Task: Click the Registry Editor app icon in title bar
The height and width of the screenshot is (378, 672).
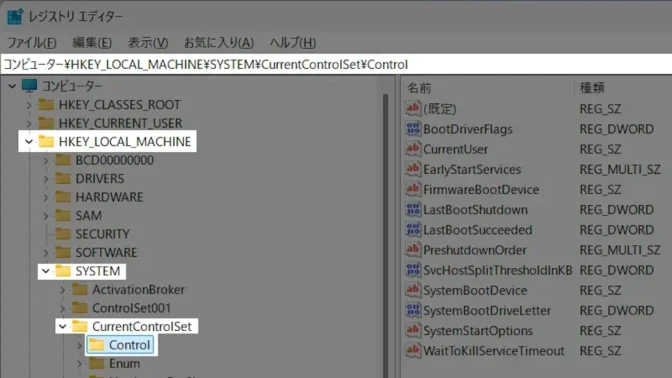Action: click(x=15, y=16)
